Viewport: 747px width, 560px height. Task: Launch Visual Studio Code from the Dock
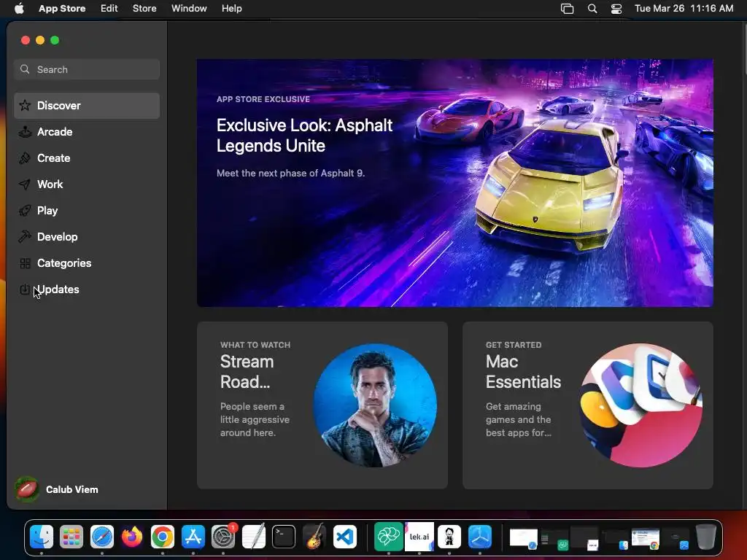tap(344, 537)
